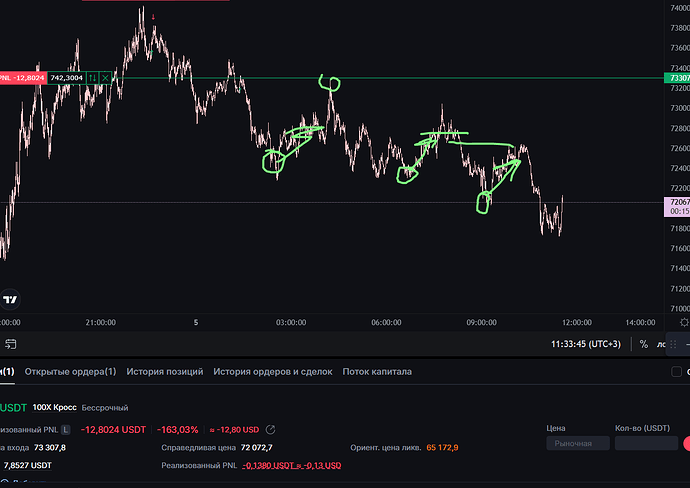Close the position with the X on the order line
690x488 pixels.
105,77
